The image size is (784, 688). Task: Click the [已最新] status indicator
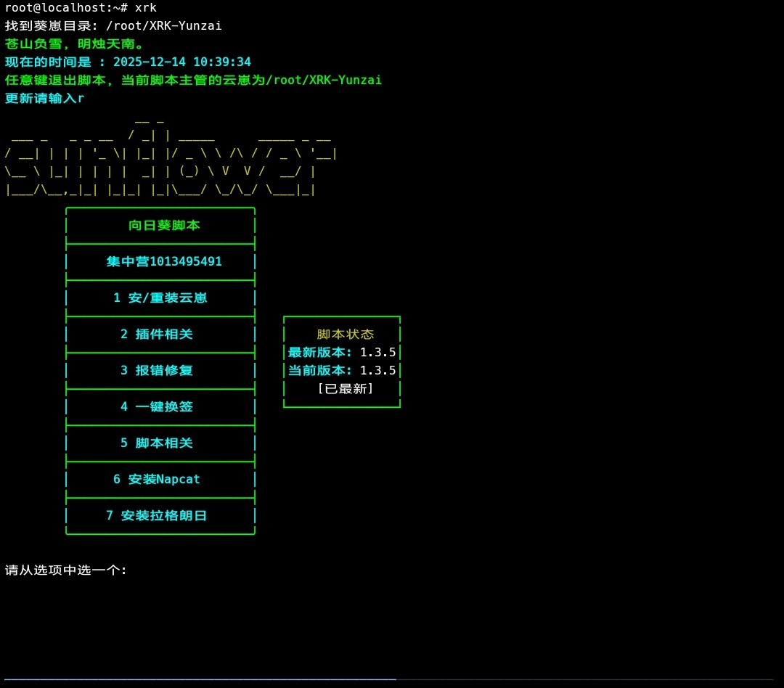346,389
